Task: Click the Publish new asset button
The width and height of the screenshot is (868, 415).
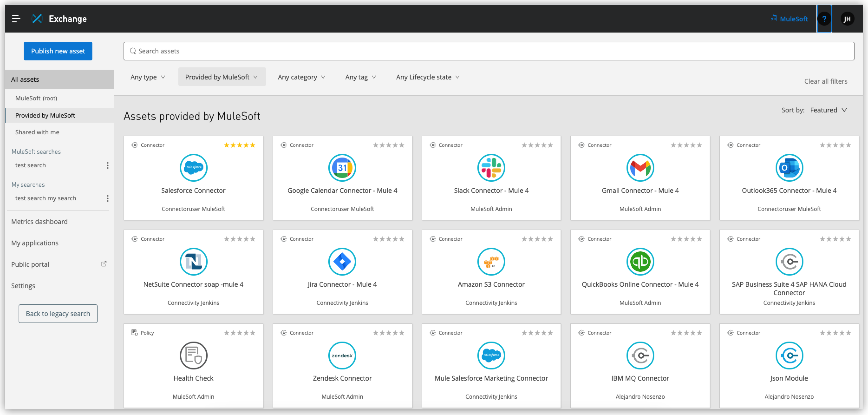Action: (x=58, y=50)
